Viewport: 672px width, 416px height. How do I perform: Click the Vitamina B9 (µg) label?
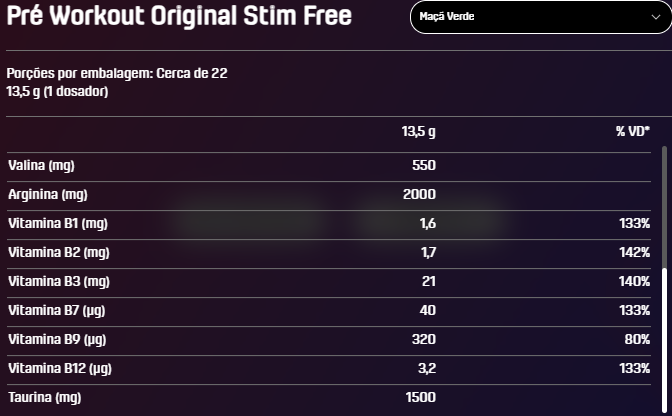57,340
